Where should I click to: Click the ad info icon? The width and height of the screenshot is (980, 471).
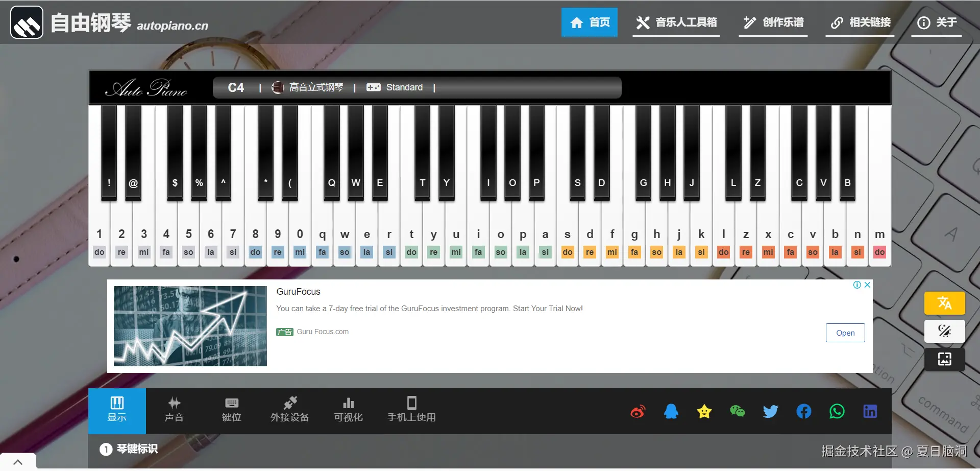[x=857, y=285]
